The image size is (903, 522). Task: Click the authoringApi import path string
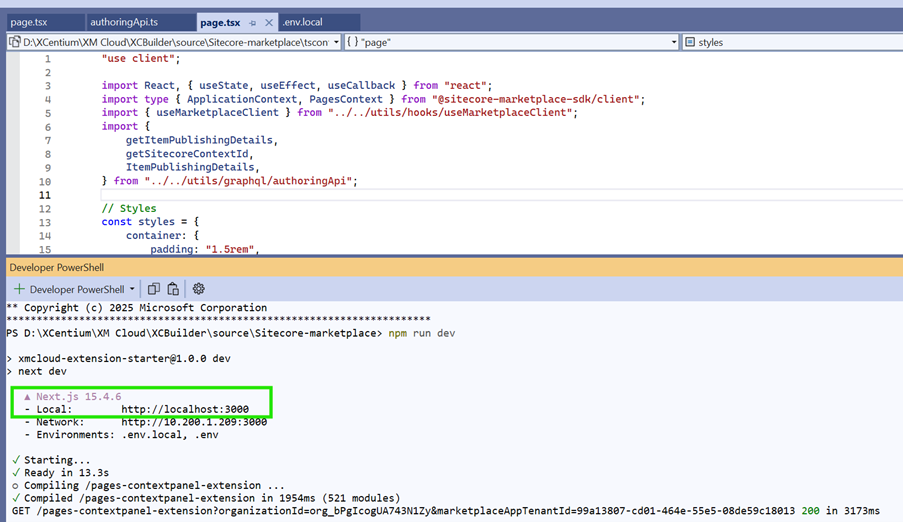point(248,181)
